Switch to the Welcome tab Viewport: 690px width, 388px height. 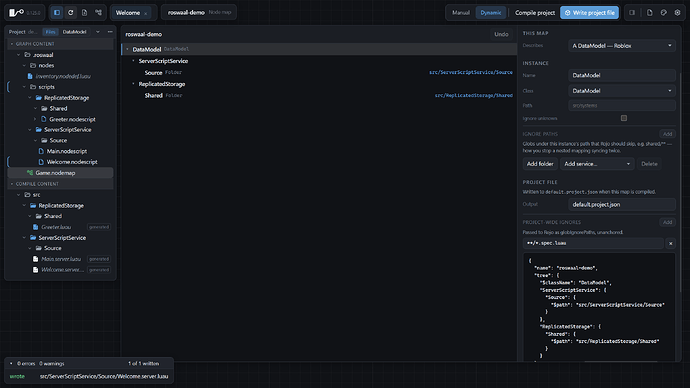pos(128,13)
